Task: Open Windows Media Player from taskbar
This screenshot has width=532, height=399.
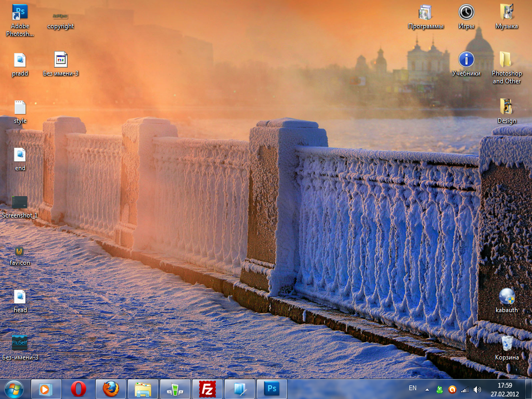Action: point(46,389)
